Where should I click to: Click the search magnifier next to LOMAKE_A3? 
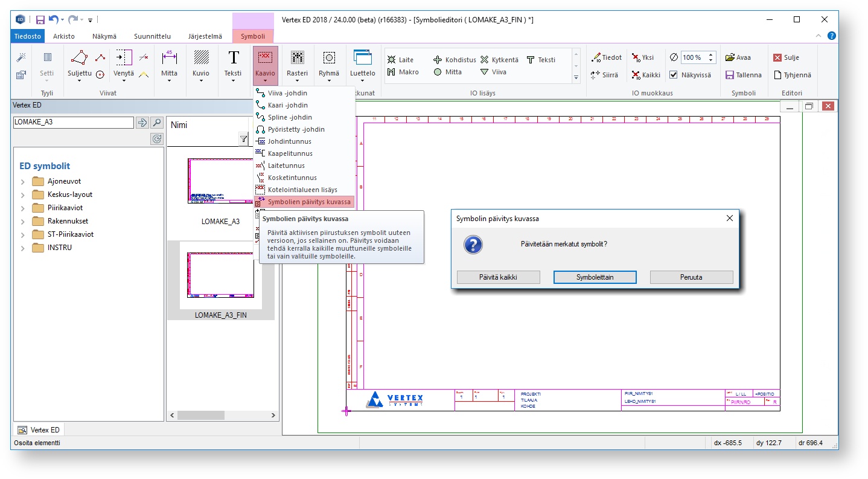point(157,123)
